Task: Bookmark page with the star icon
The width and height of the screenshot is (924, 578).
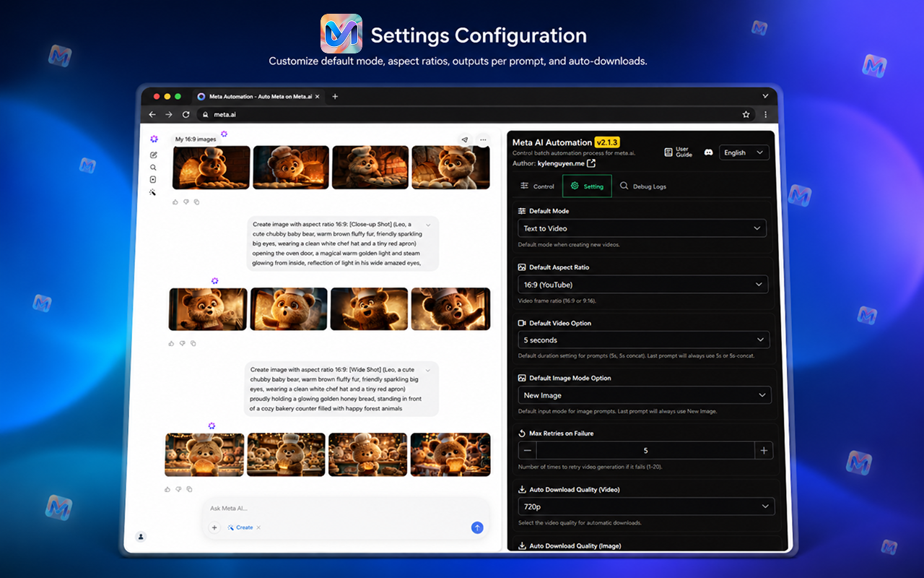Action: pyautogui.click(x=746, y=114)
